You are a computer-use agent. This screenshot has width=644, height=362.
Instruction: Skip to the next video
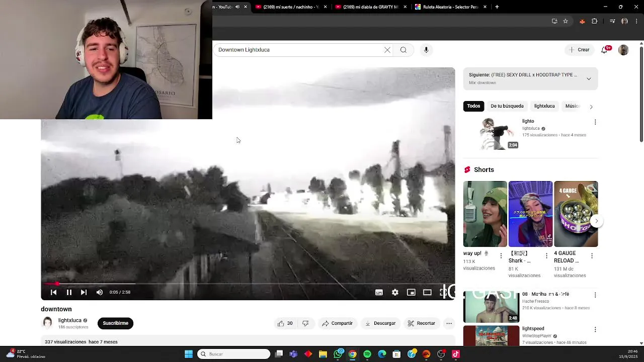(x=84, y=292)
